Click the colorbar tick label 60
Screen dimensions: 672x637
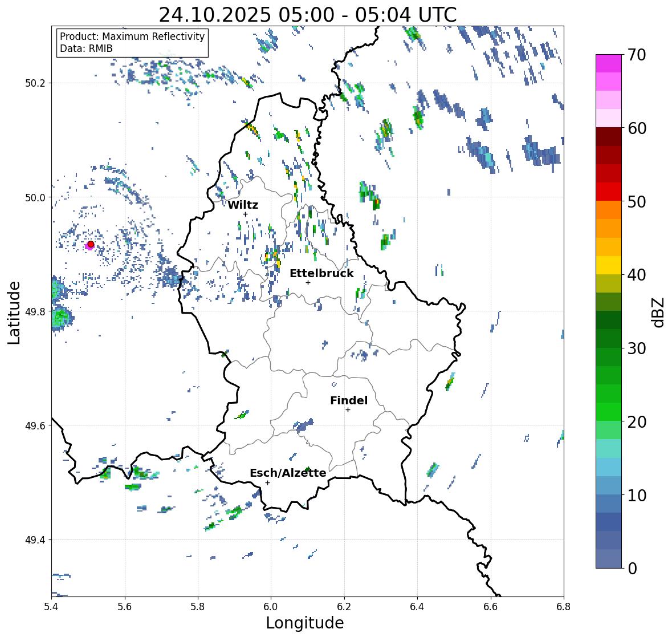[x=637, y=128]
